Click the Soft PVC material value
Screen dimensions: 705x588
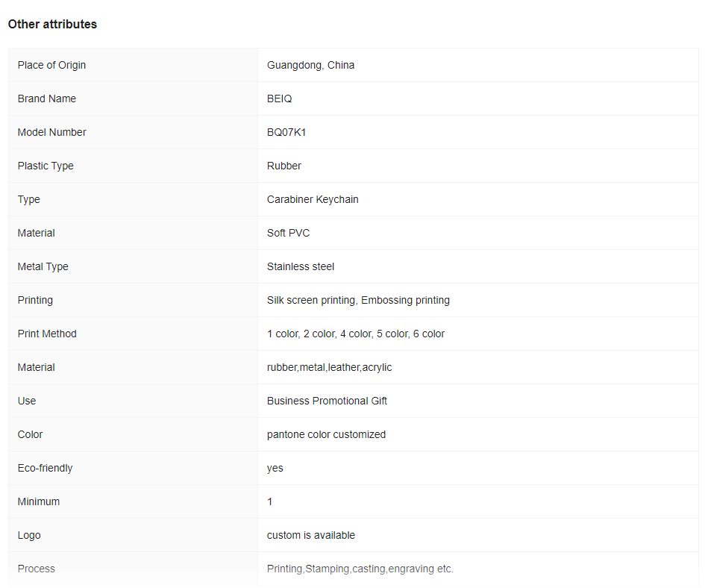(x=288, y=233)
